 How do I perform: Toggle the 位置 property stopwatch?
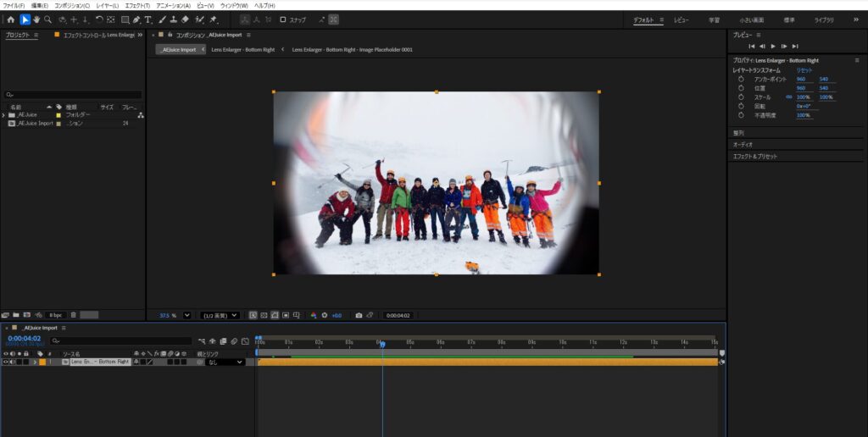pos(740,88)
